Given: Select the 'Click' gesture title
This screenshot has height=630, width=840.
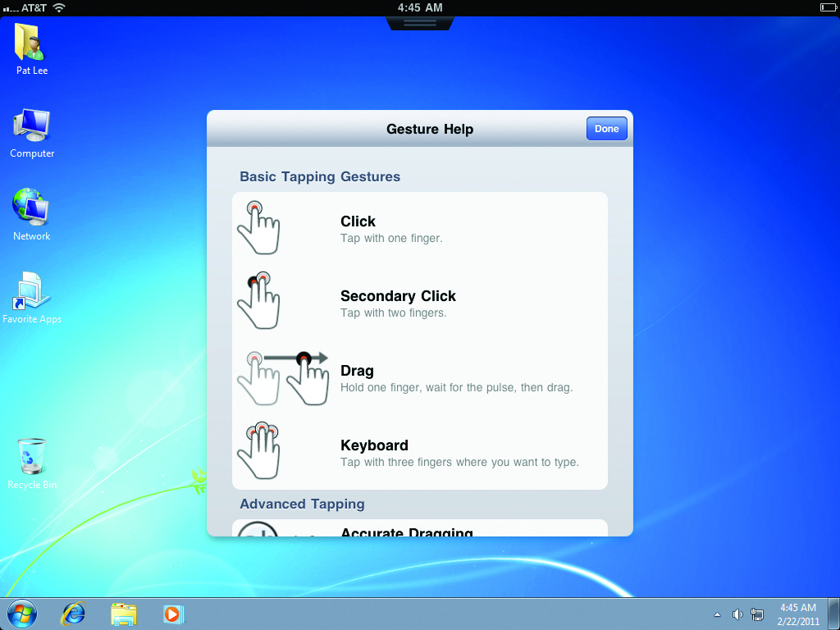Looking at the screenshot, I should (x=358, y=221).
